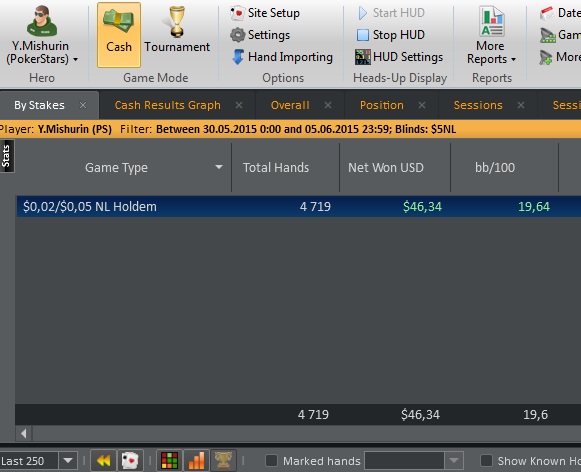Close the Position tab
This screenshot has width=581, height=472.
pyautogui.click(x=422, y=105)
